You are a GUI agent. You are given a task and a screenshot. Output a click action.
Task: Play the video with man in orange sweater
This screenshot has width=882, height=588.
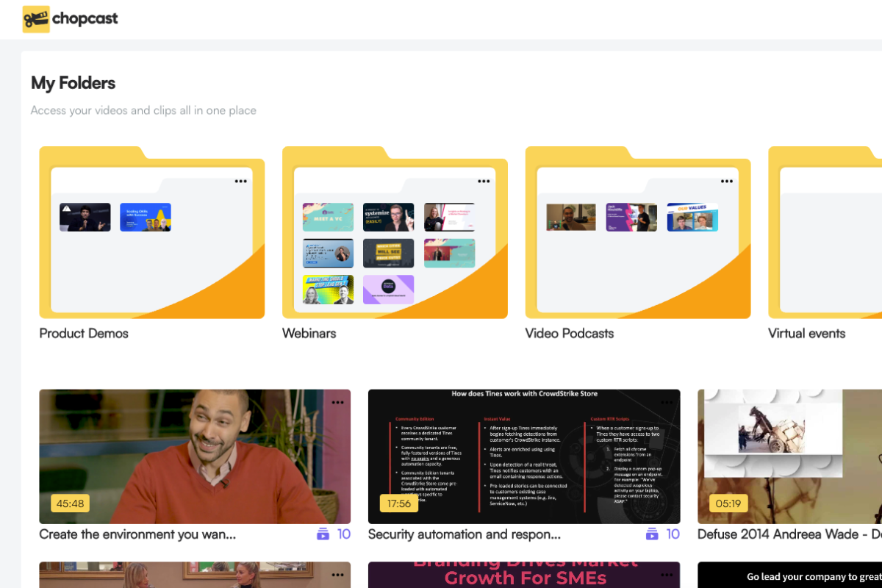point(195,456)
